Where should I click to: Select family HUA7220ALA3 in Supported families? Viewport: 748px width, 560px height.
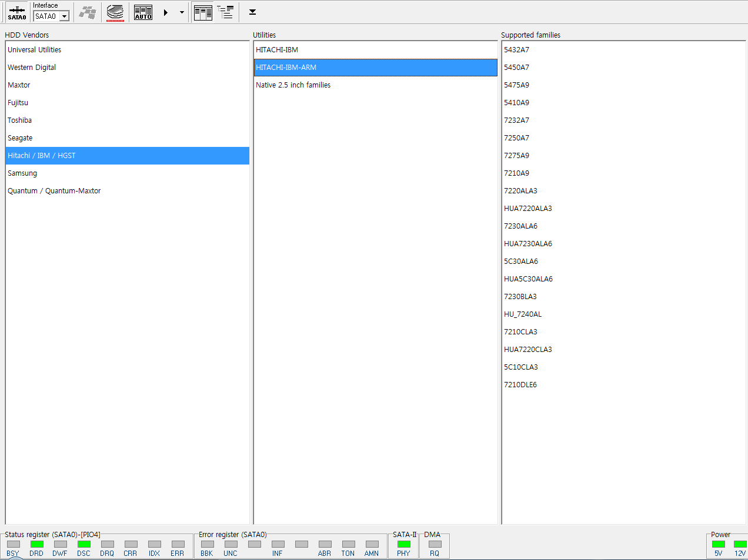527,209
